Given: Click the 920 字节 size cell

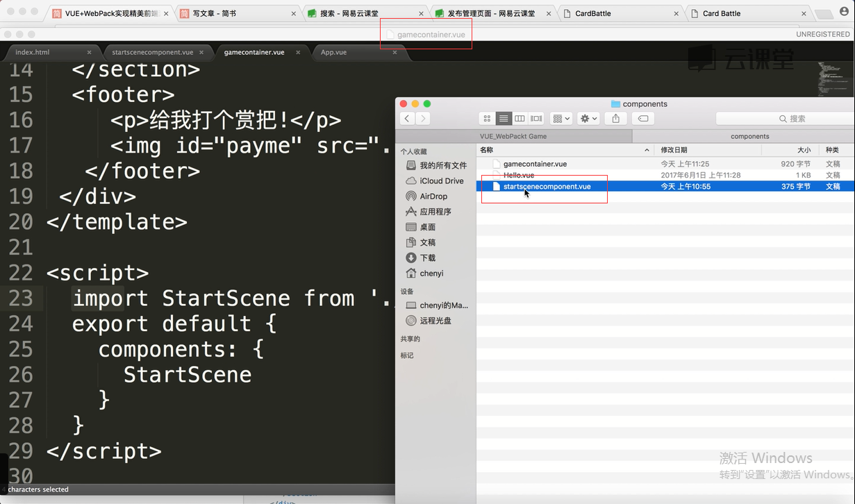Looking at the screenshot, I should click(795, 164).
